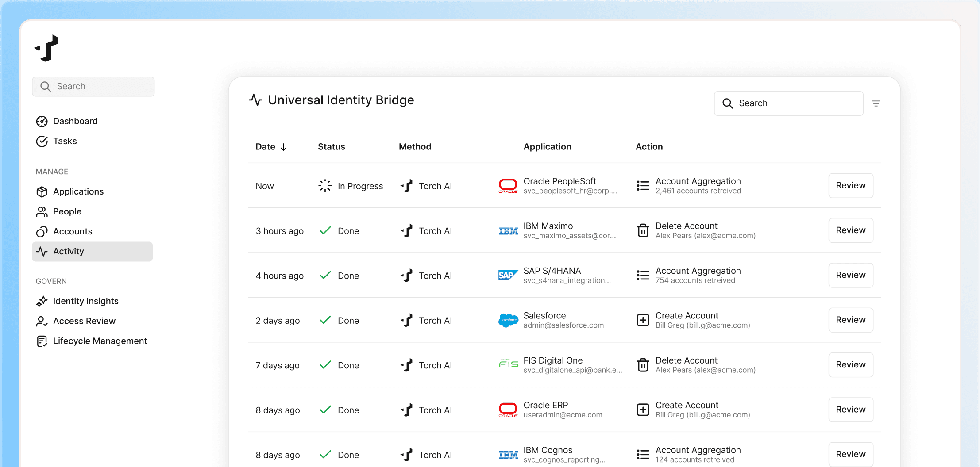Click the Tasks checkmark circle icon
Screen dimensions: 980x467
(42, 141)
